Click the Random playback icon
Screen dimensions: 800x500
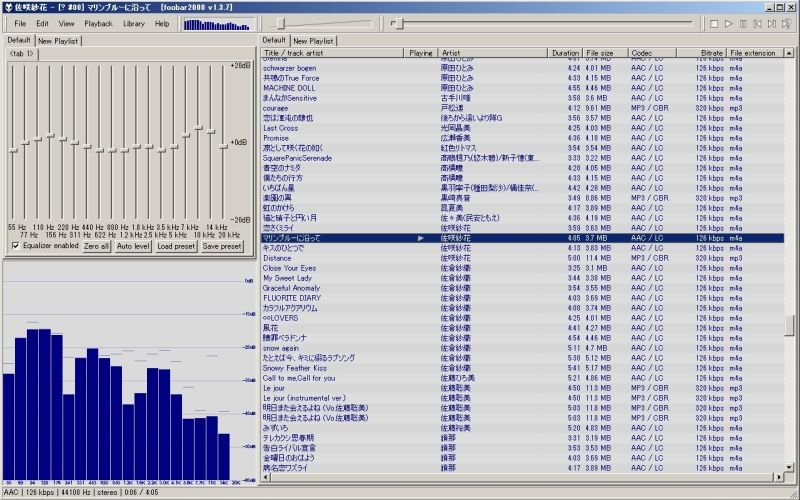[x=786, y=24]
